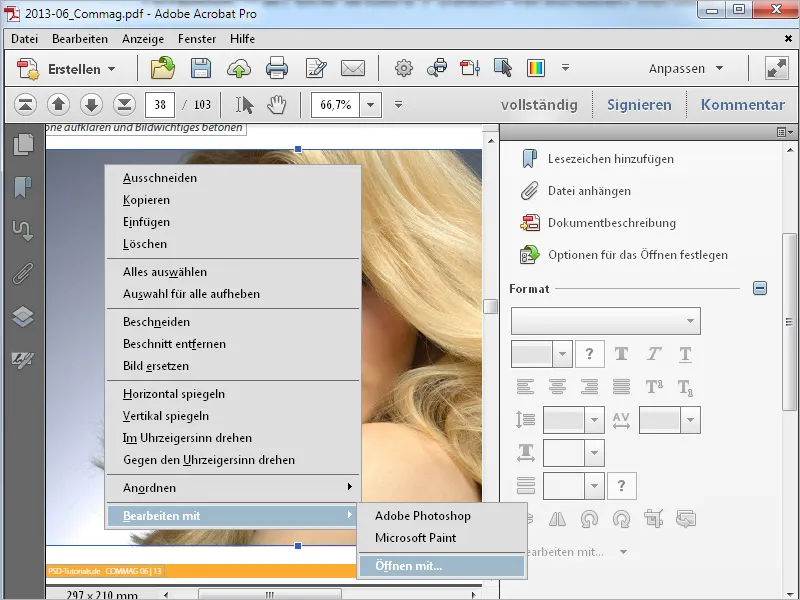Select the hand pan tool
This screenshot has height=600, width=800.
click(x=277, y=105)
